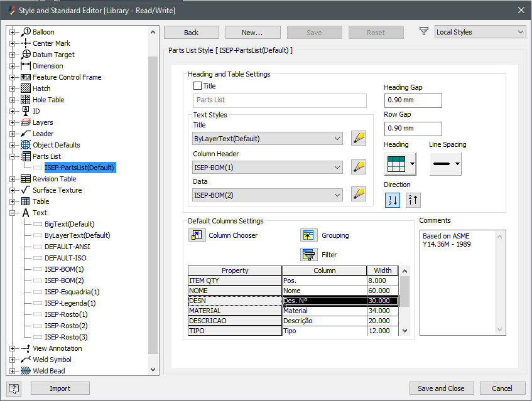The image size is (532, 401).
Task: Click the Weld Symbol icon
Action: pos(26,360)
